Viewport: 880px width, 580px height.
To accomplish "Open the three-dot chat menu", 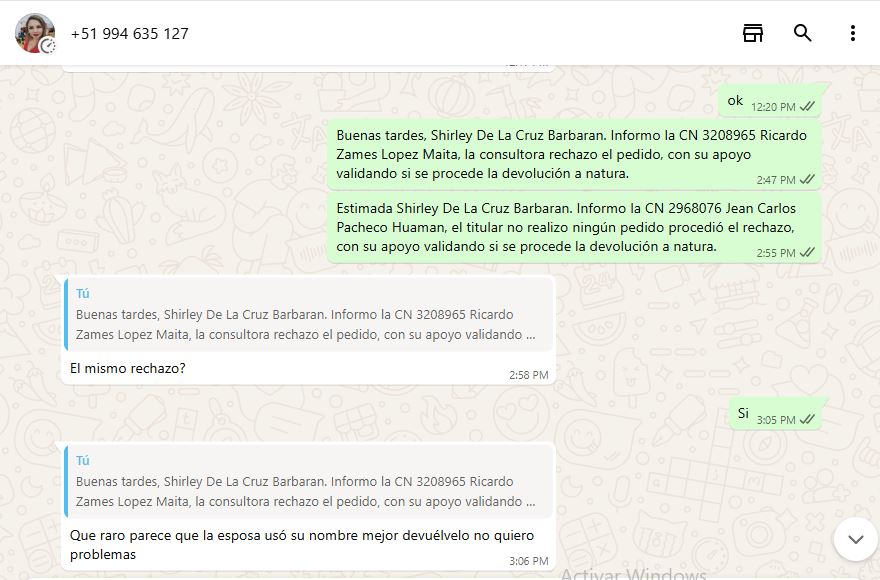I will 852,33.
